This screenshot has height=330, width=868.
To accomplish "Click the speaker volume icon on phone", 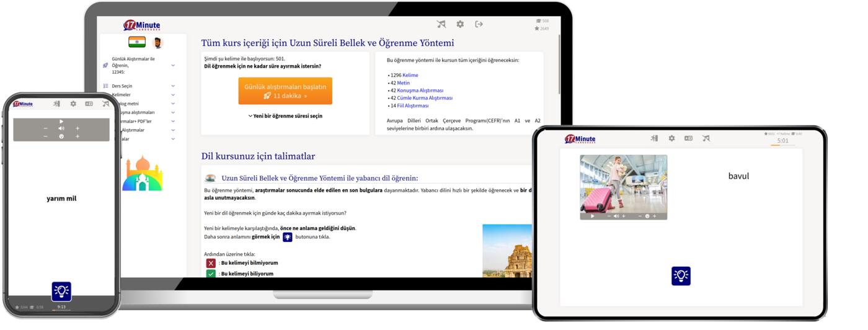I will (x=61, y=128).
